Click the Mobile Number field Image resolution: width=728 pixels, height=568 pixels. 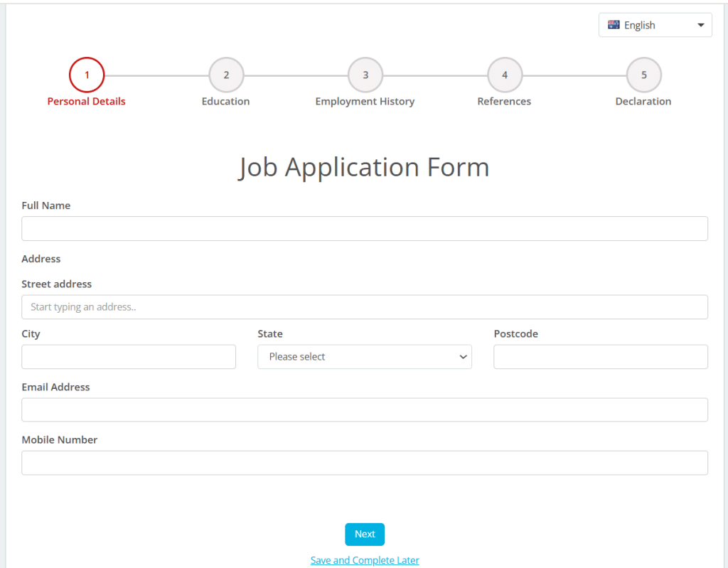365,462
